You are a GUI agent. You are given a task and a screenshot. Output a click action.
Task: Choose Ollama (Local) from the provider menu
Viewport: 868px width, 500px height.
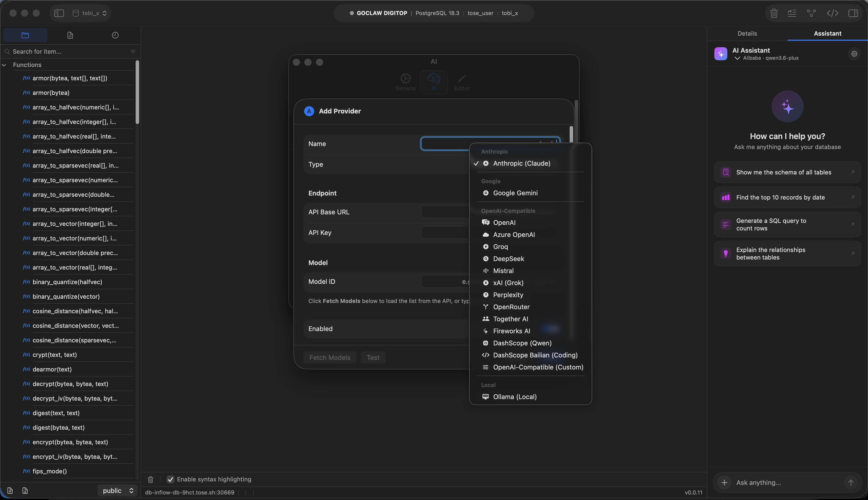[514, 397]
